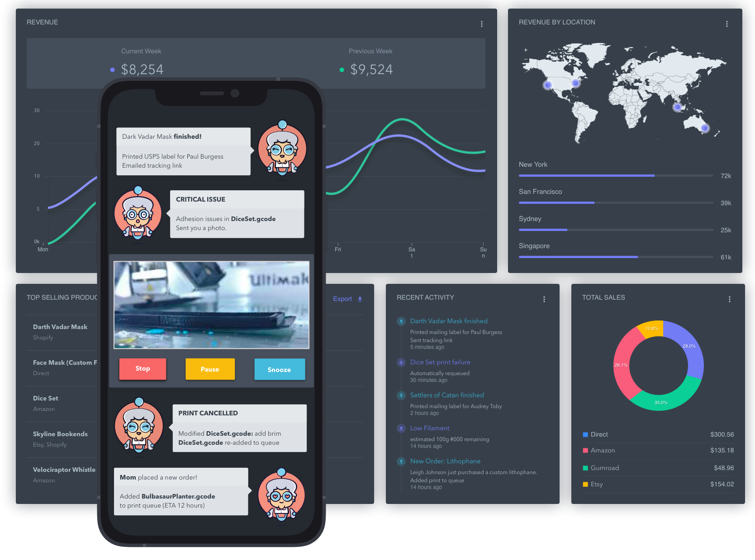Open New Order: Lithophane activity
Viewport: 755px width, 560px height.
click(445, 461)
